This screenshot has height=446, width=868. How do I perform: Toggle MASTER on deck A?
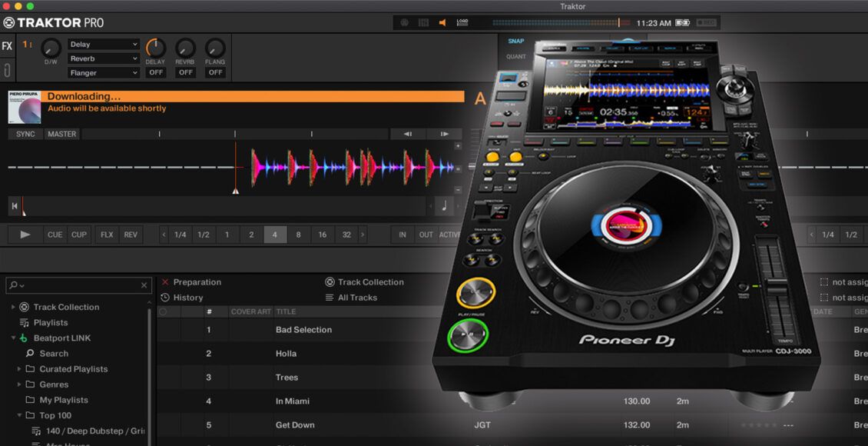(61, 133)
